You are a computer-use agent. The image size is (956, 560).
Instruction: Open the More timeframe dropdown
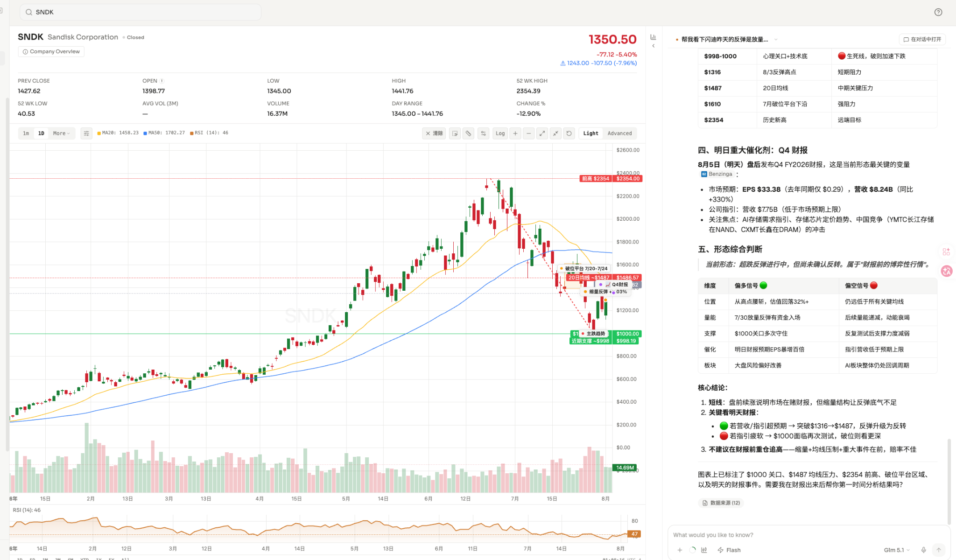point(61,133)
